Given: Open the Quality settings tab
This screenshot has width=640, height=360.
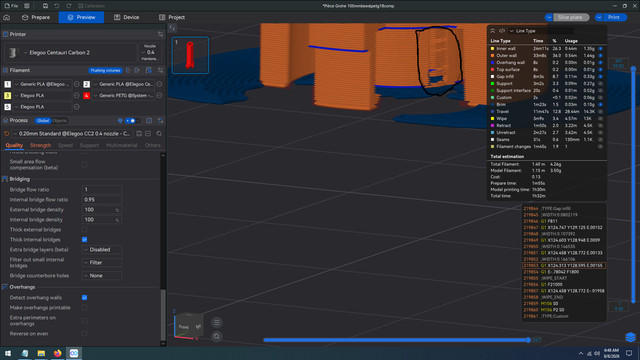Looking at the screenshot, I should (x=14, y=145).
